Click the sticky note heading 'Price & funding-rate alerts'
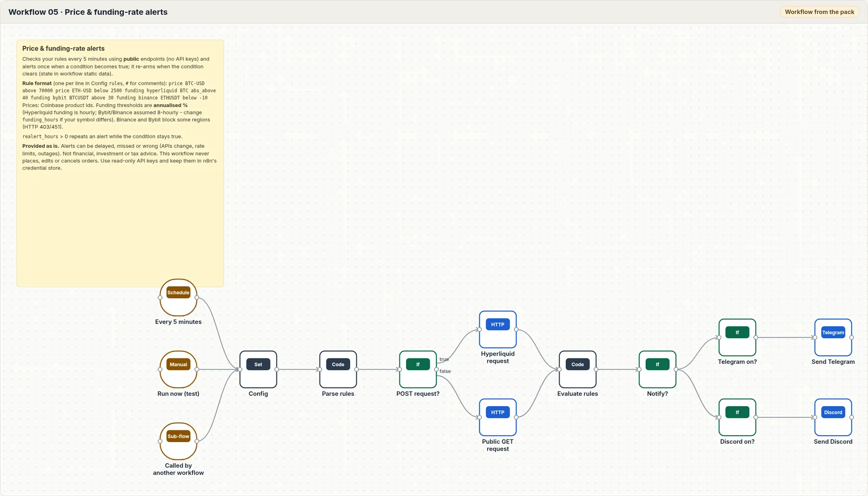The width and height of the screenshot is (868, 496). coord(63,48)
